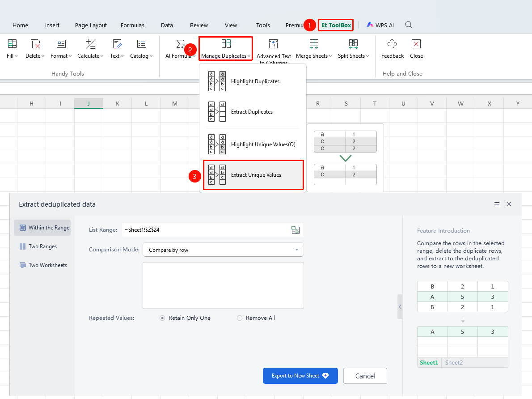The image size is (532, 399).
Task: Open the Page Layout ribbon tab
Action: (x=91, y=25)
